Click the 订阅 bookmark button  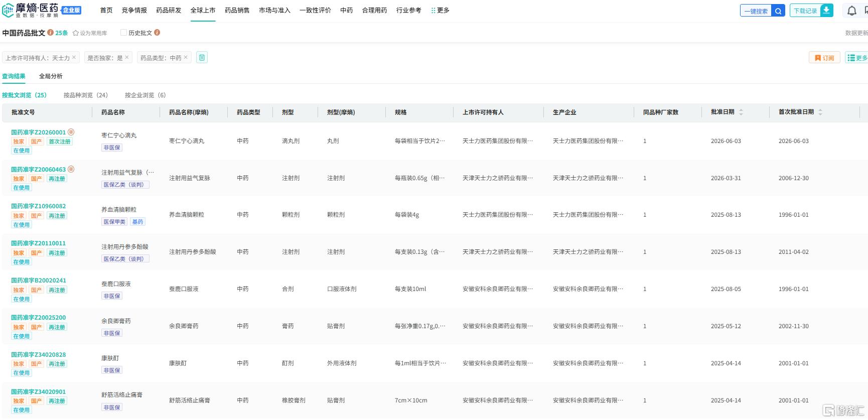tap(824, 58)
